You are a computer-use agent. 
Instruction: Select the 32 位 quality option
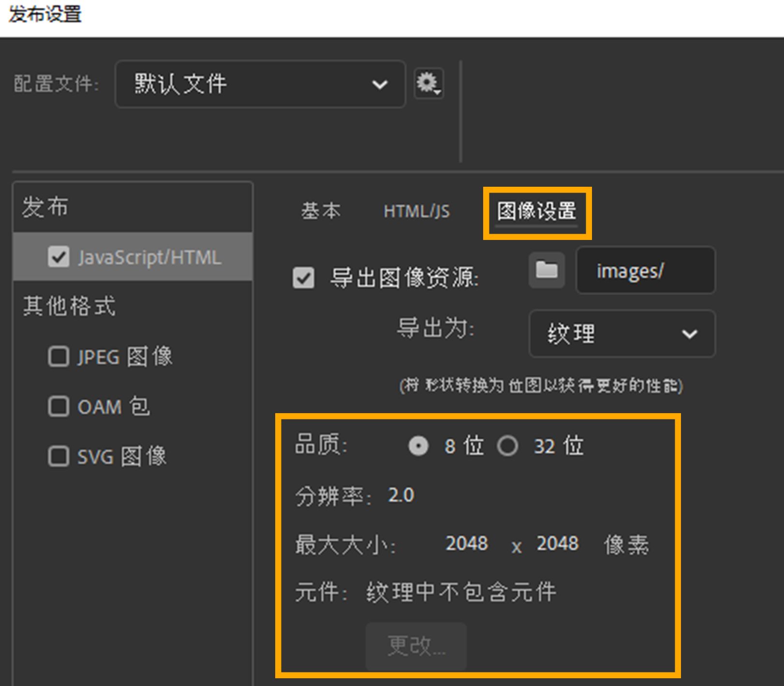(508, 446)
